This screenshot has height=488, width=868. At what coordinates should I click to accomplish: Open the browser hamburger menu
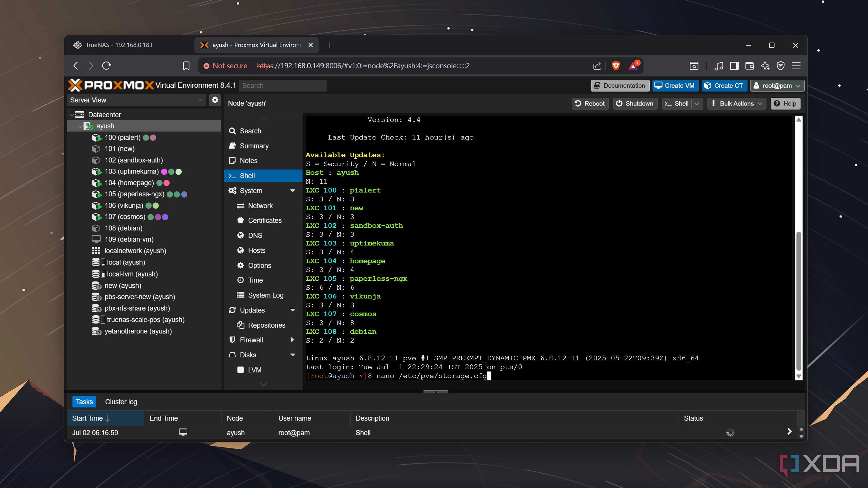coord(796,66)
